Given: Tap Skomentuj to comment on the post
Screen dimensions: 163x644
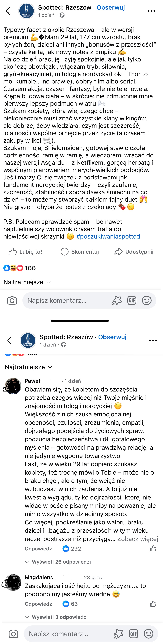Looking at the screenshot, I should (x=80, y=252).
